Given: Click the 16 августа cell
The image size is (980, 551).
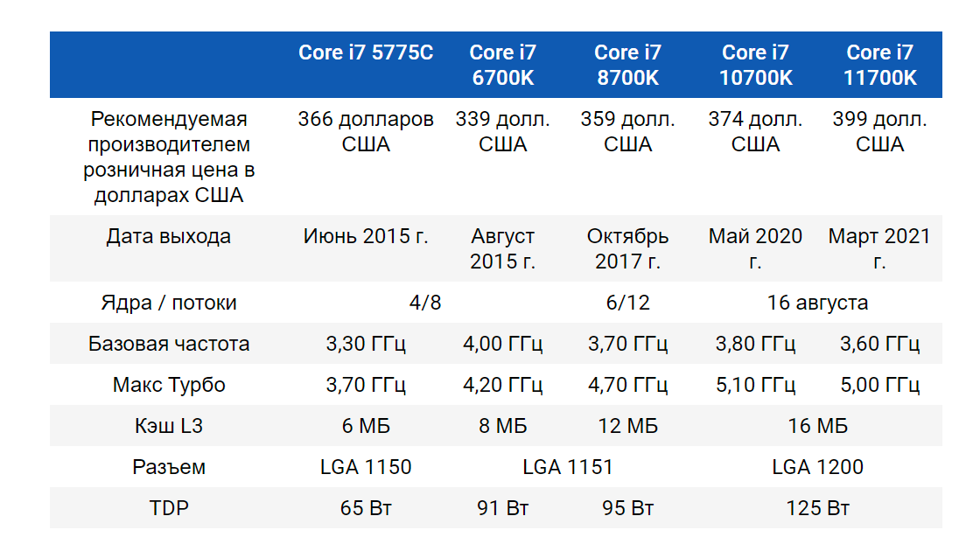Looking at the screenshot, I should tap(818, 303).
